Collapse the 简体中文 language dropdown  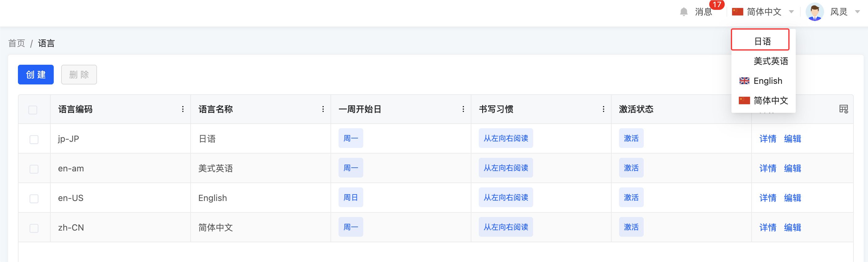coord(791,12)
